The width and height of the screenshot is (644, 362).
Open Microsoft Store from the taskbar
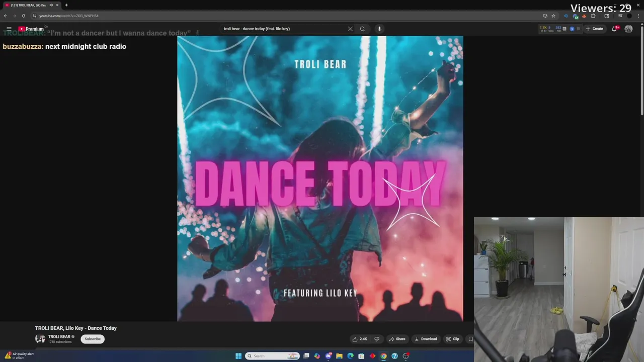(361, 356)
